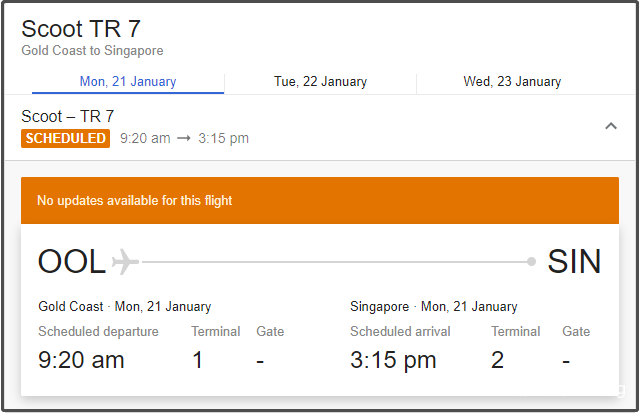Click the 9:20 am scheduled departure time
Image resolution: width=640 pixels, height=413 pixels.
click(81, 360)
